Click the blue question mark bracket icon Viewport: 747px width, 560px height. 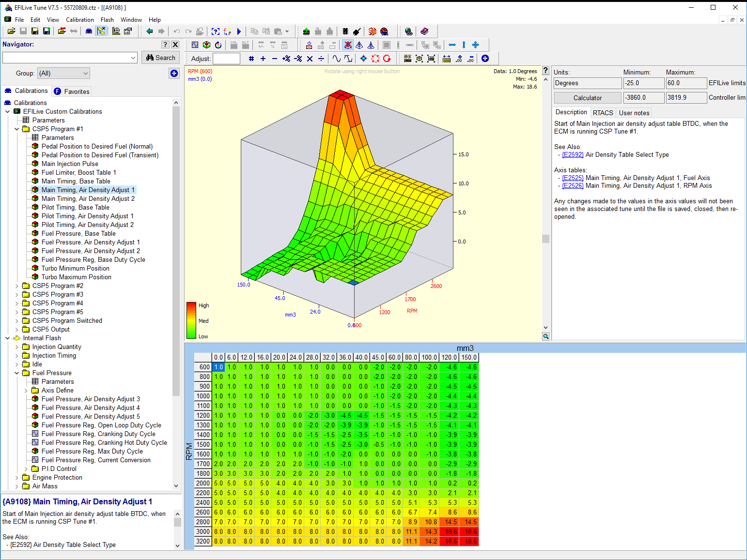pos(216,31)
